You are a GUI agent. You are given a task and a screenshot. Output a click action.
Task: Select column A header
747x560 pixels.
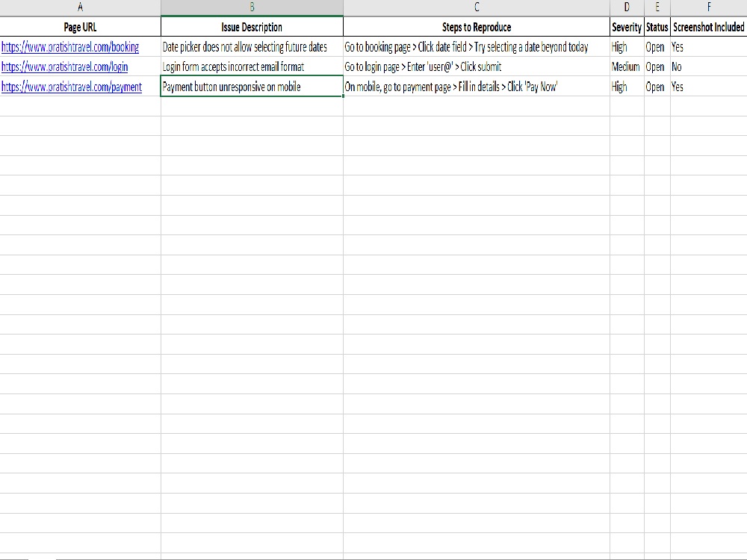click(80, 7)
